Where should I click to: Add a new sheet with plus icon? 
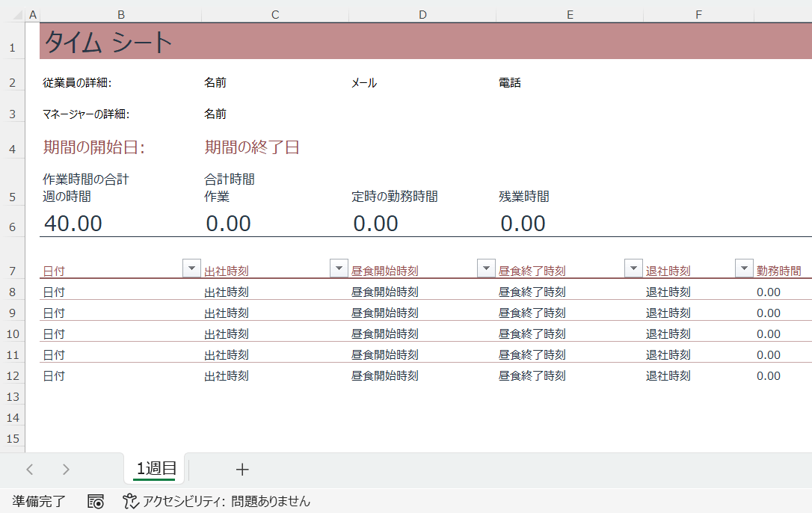coord(242,470)
